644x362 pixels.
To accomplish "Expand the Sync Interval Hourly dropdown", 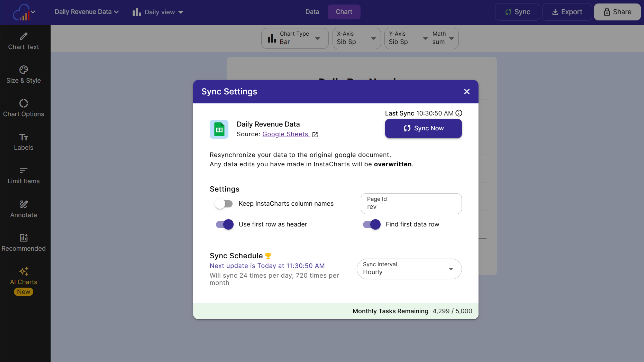I will point(409,269).
